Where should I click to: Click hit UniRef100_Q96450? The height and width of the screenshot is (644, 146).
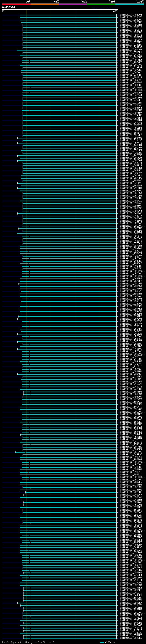[131, 268]
